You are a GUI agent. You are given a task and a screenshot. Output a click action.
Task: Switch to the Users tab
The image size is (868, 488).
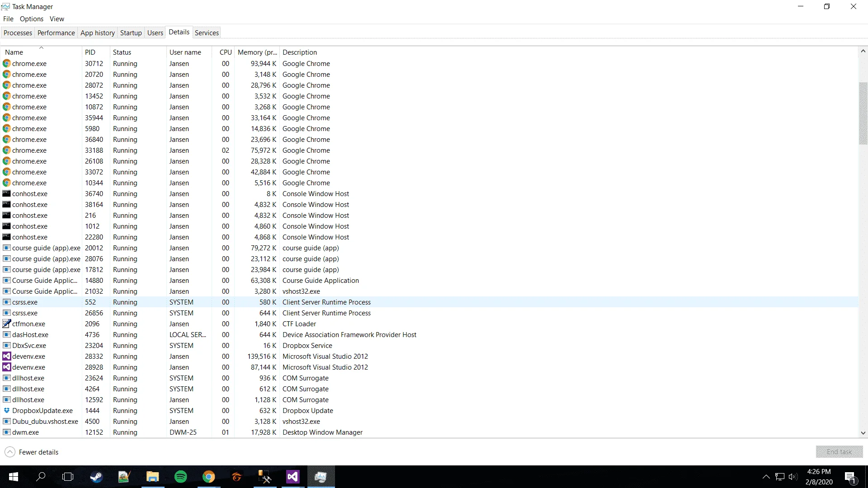[x=155, y=33]
